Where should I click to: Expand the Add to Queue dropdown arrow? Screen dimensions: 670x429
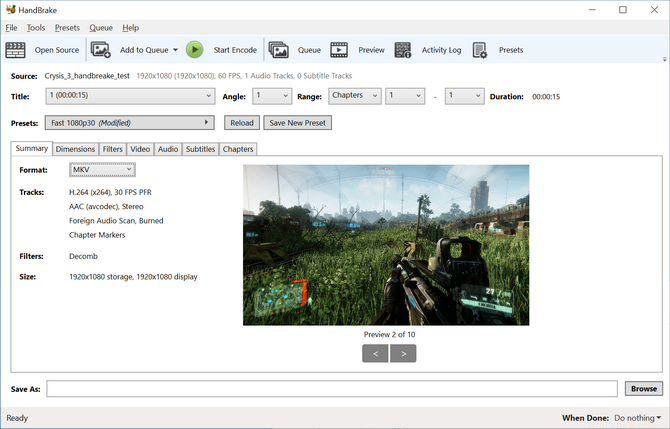pyautogui.click(x=175, y=50)
